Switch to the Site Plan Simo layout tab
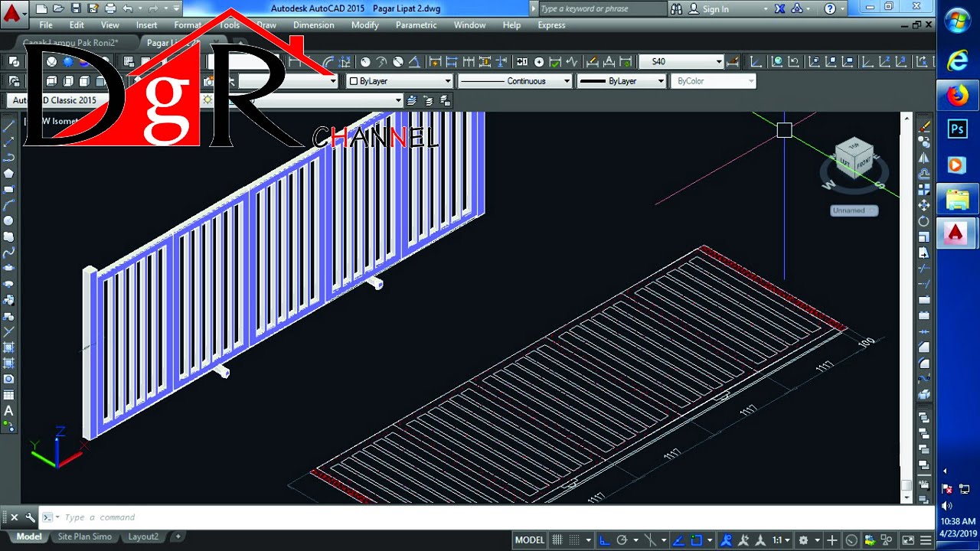Image resolution: width=980 pixels, height=551 pixels. click(x=84, y=536)
